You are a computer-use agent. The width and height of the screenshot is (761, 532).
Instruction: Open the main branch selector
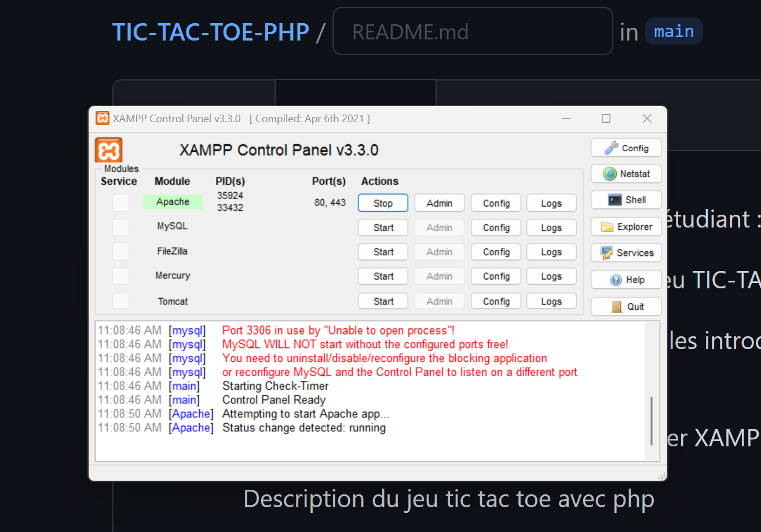(x=674, y=31)
